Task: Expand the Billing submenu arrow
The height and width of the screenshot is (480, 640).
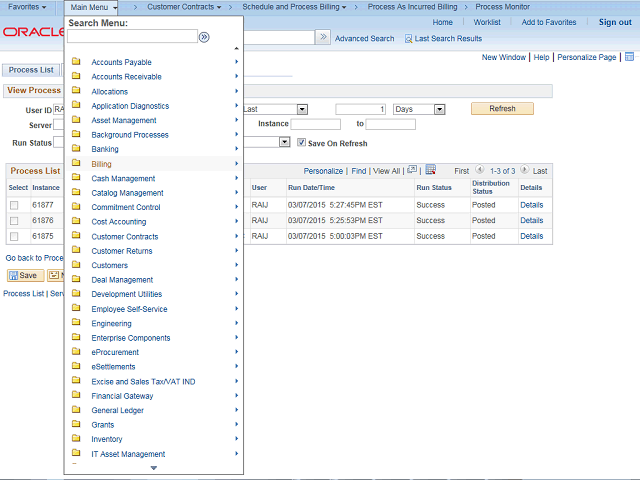Action: coord(237,163)
